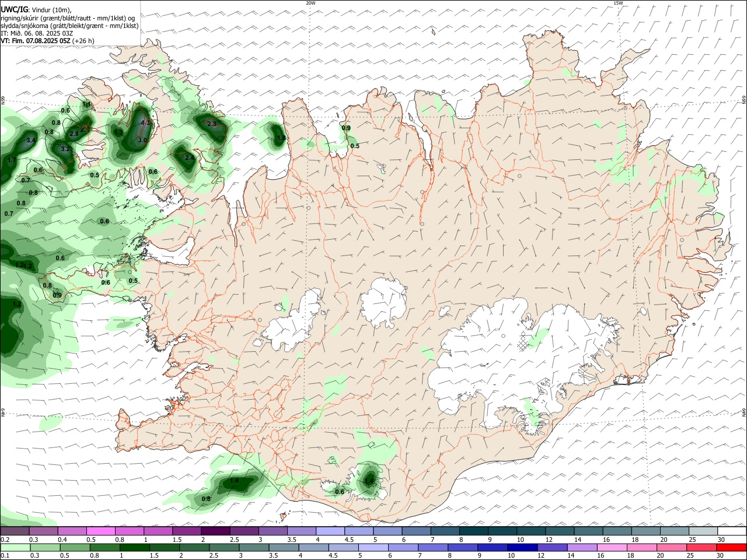747x560 pixels.
Task: Click the deep navy blue swatch in the rain legend
Action: click(x=521, y=547)
